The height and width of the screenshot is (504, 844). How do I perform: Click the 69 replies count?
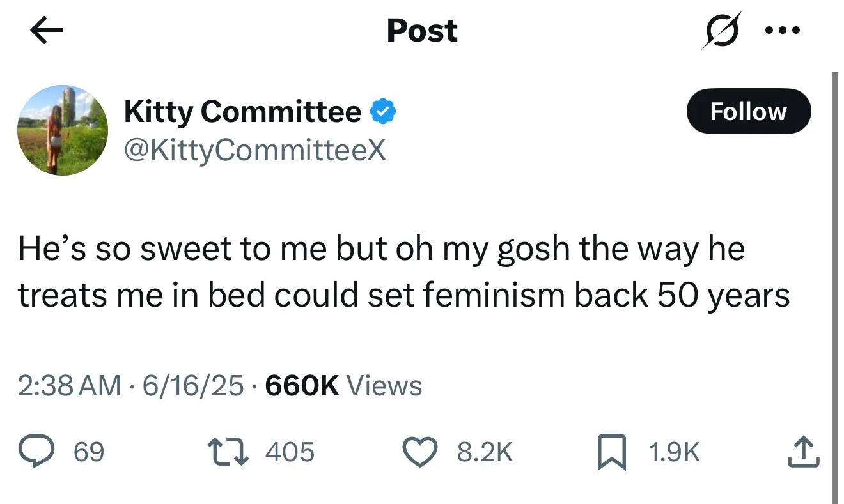coord(88,453)
